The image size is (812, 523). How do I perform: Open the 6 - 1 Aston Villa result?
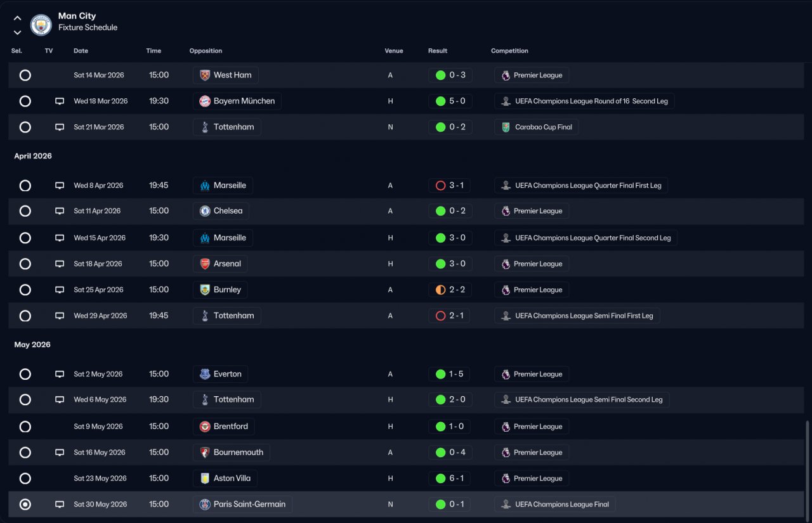[456, 479]
